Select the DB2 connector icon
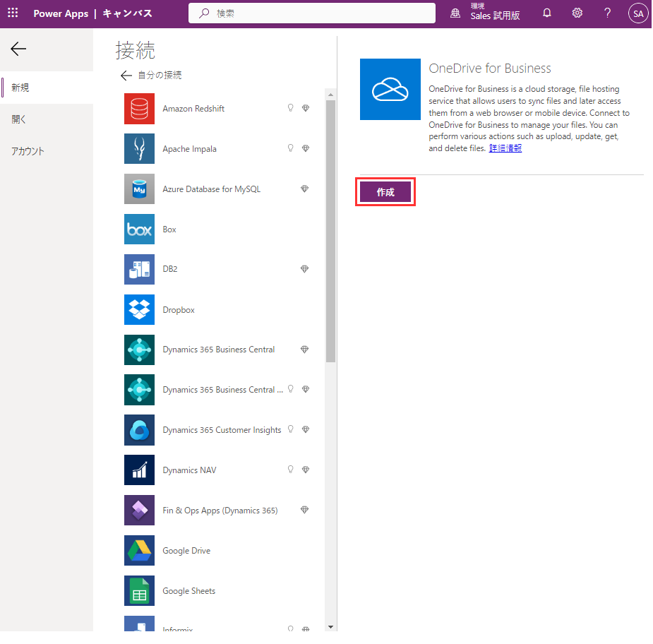Screen dimensions: 653x644 pos(139,270)
